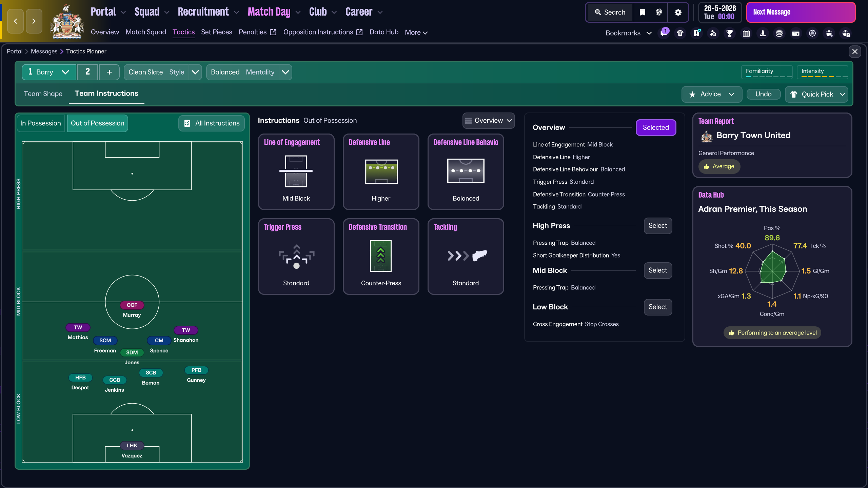Click the training cone bookmark icon

point(763,33)
